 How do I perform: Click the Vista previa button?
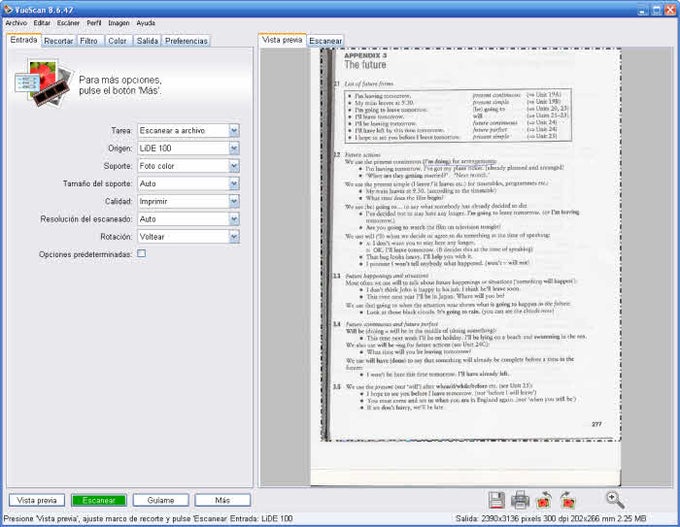coord(37,500)
